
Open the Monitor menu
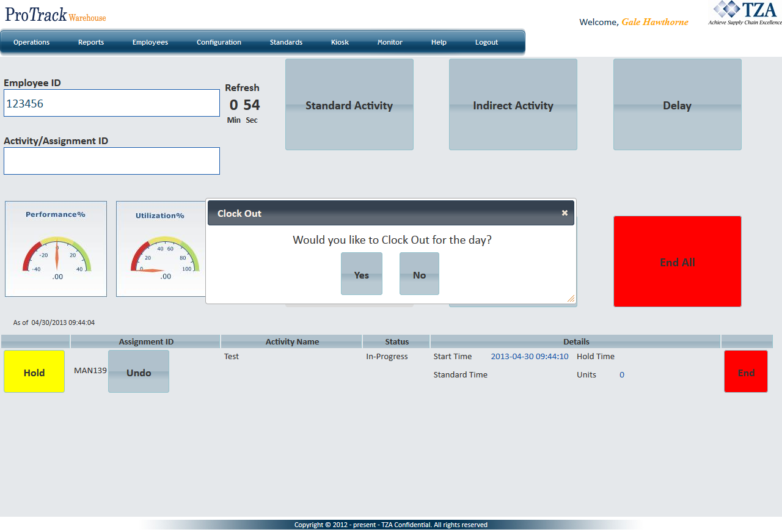[x=390, y=42]
